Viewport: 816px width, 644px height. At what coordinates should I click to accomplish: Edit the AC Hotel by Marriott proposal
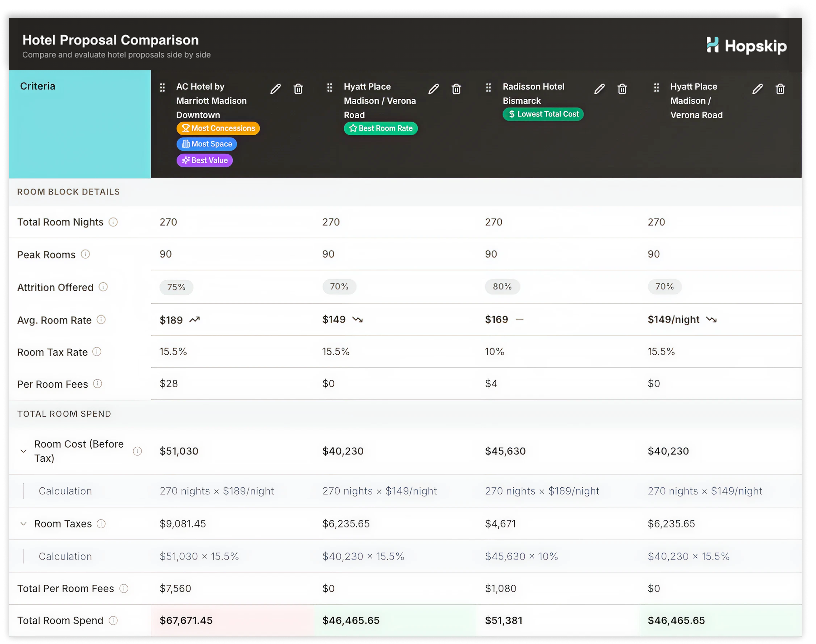(275, 89)
